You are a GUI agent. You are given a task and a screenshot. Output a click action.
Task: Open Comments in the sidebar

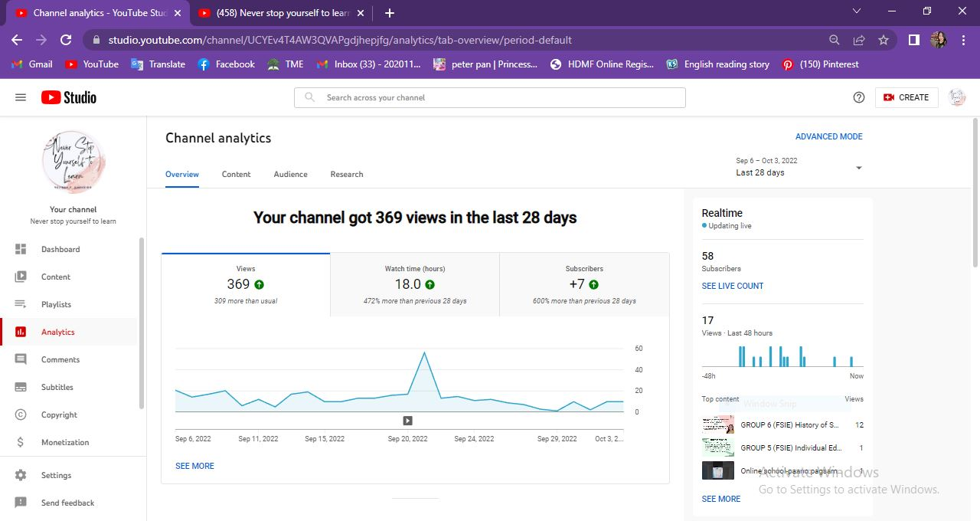pos(69,359)
